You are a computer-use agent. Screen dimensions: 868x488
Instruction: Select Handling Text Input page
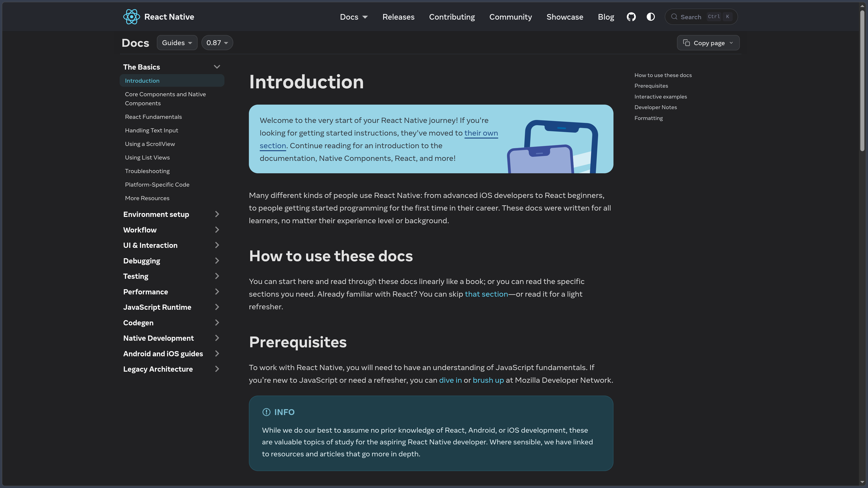click(151, 130)
